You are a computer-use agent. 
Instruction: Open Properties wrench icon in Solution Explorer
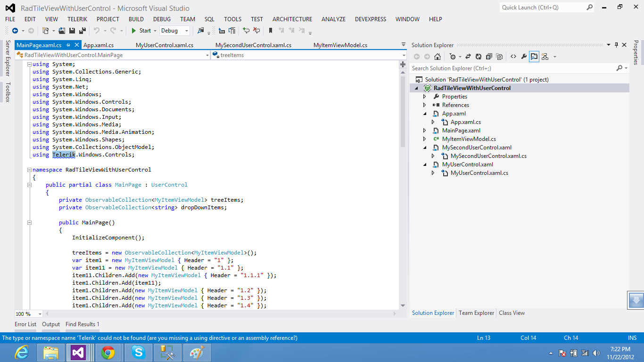coord(524,57)
